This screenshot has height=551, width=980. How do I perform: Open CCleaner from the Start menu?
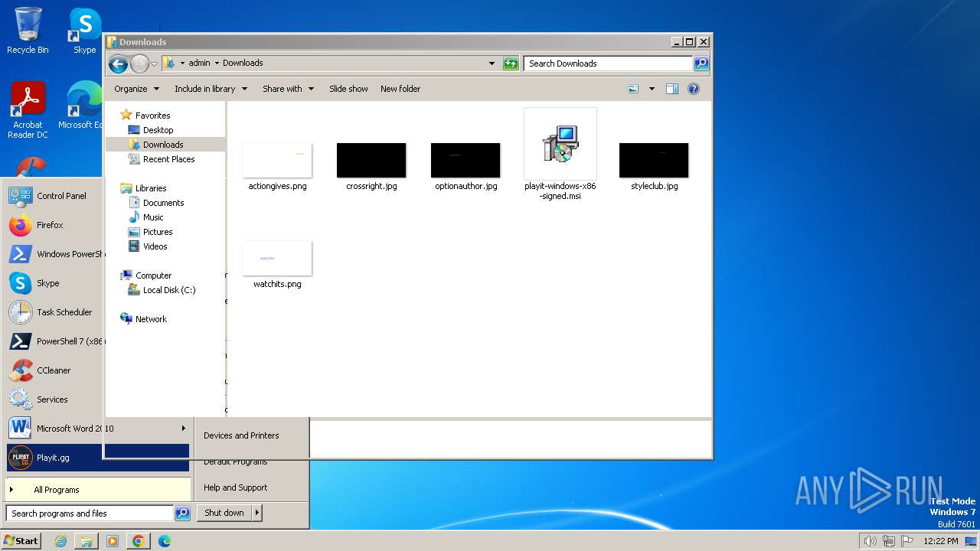pos(54,370)
